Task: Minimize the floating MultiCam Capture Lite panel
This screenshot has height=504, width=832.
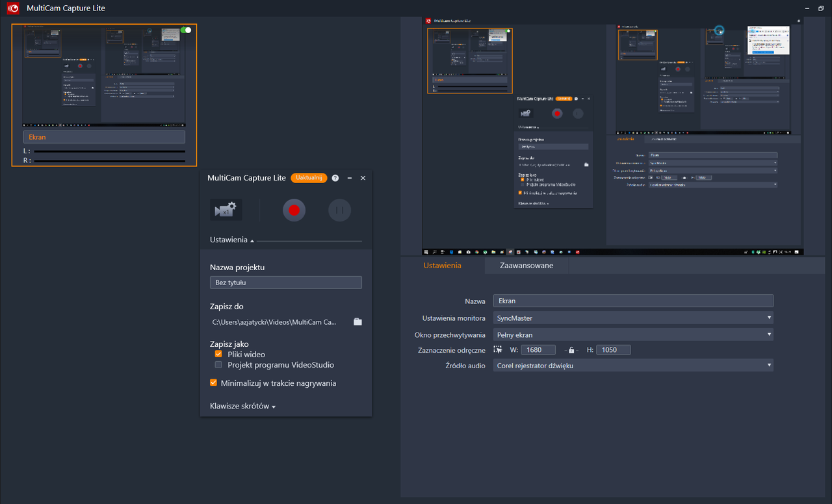Action: 350,178
